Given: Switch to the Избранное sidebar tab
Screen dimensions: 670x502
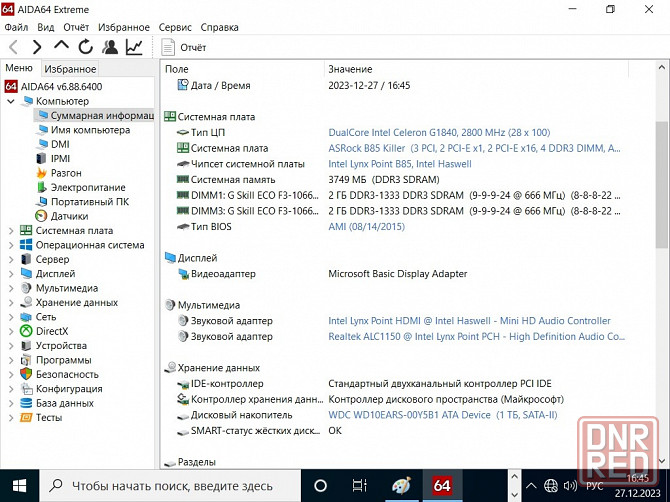Looking at the screenshot, I should click(70, 69).
